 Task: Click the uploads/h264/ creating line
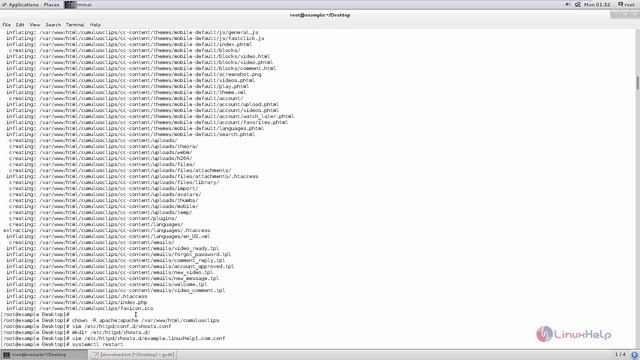(x=101, y=158)
